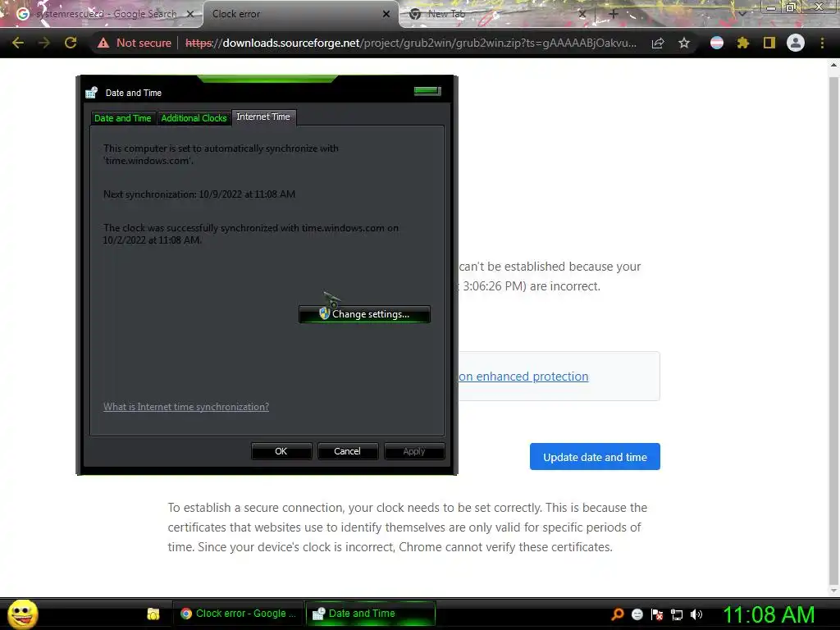
Task: Open the taskbar file explorer folder icon
Action: click(153, 614)
